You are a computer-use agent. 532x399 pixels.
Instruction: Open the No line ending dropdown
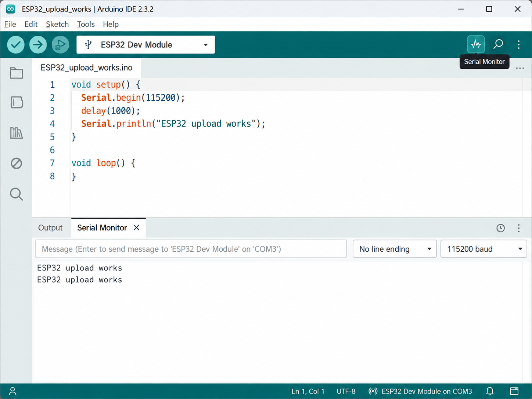(395, 249)
